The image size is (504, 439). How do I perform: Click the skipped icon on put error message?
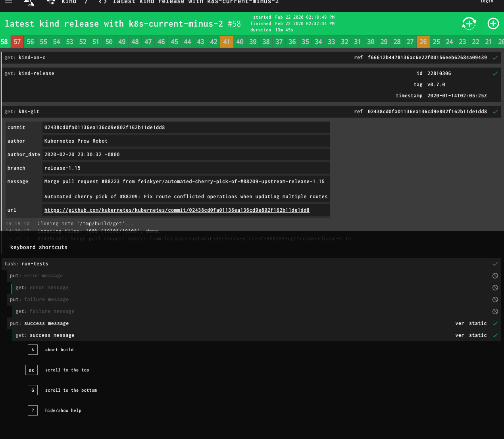click(x=495, y=276)
